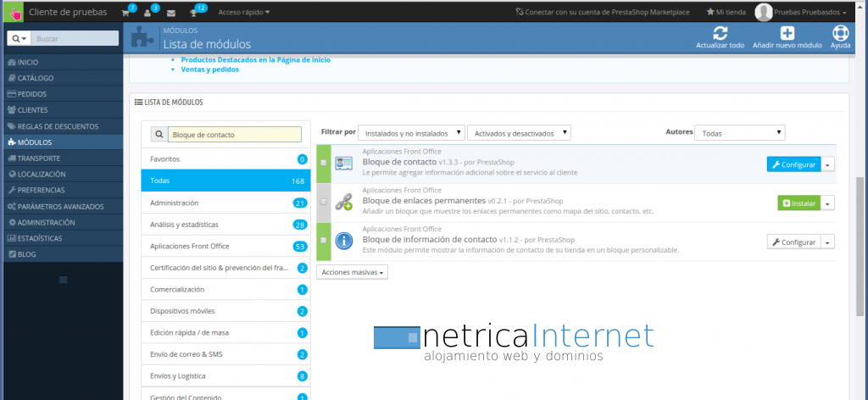This screenshot has width=868, height=400.
Task: Collapse the sidebar with the hamburger icon
Action: 63,280
